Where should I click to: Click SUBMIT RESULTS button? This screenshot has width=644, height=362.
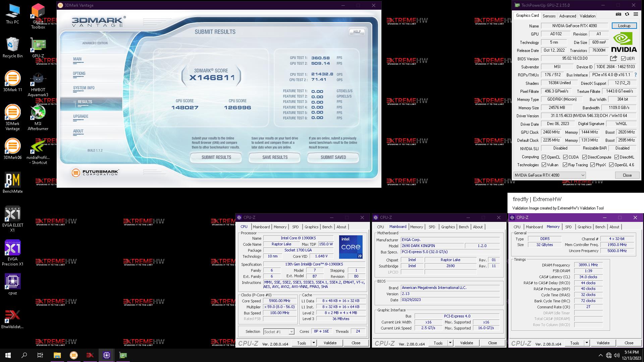pyautogui.click(x=216, y=157)
